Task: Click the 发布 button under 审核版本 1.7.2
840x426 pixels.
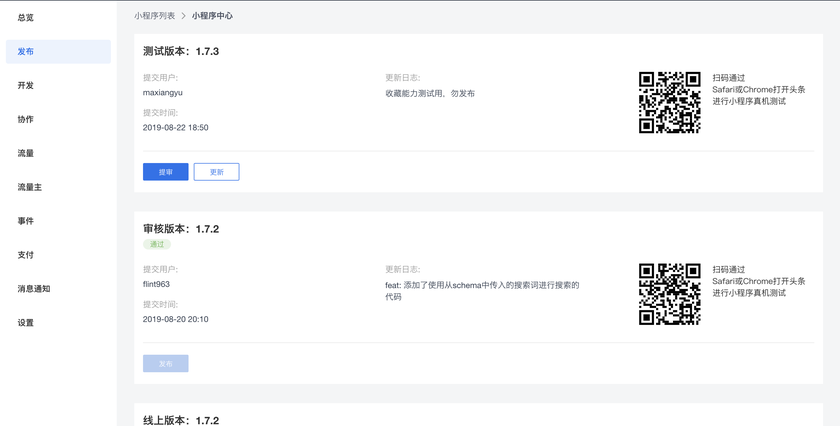Action: pyautogui.click(x=166, y=363)
